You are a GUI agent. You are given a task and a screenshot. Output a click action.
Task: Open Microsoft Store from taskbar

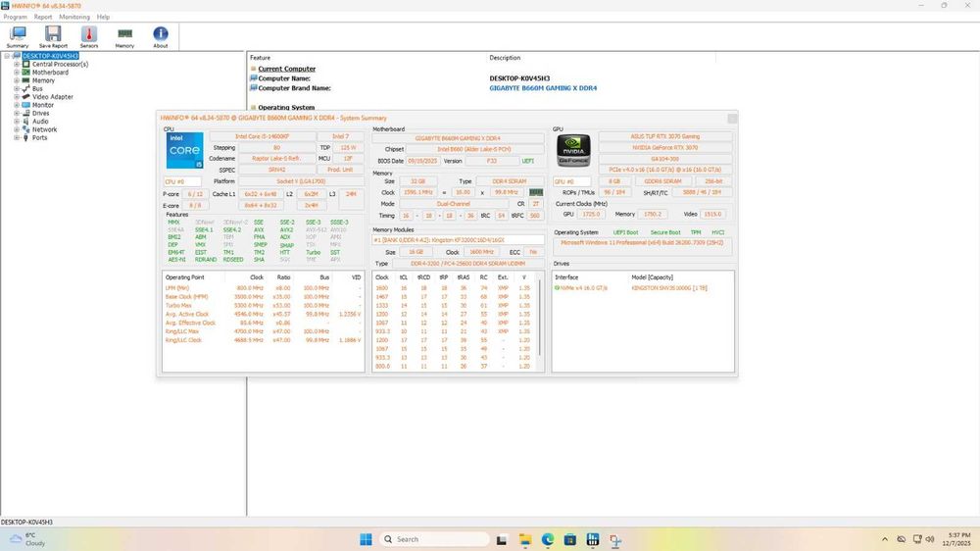click(x=570, y=539)
